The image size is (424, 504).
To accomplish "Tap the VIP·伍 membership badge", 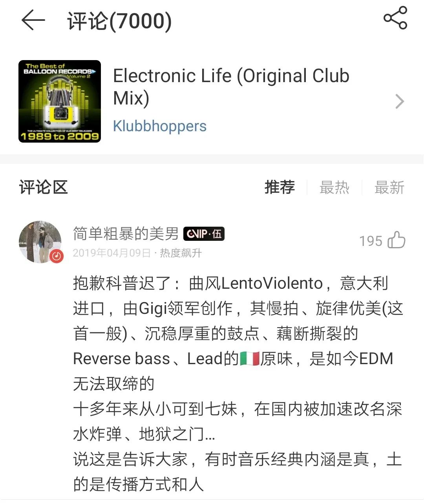I will (x=204, y=234).
